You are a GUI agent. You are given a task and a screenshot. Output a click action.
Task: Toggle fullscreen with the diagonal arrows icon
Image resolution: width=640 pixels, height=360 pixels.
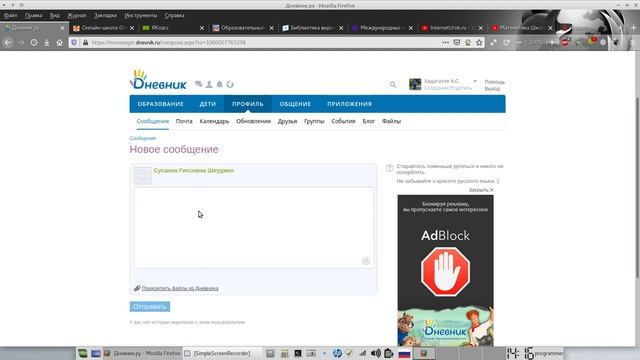click(493, 42)
